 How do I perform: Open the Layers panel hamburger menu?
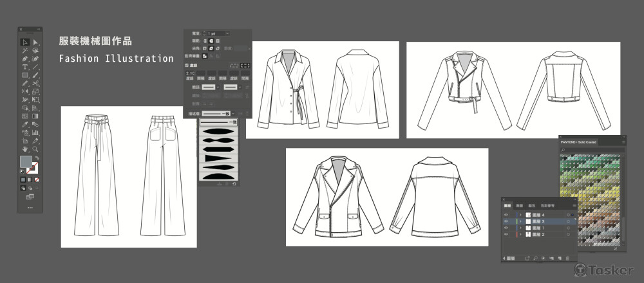point(573,205)
